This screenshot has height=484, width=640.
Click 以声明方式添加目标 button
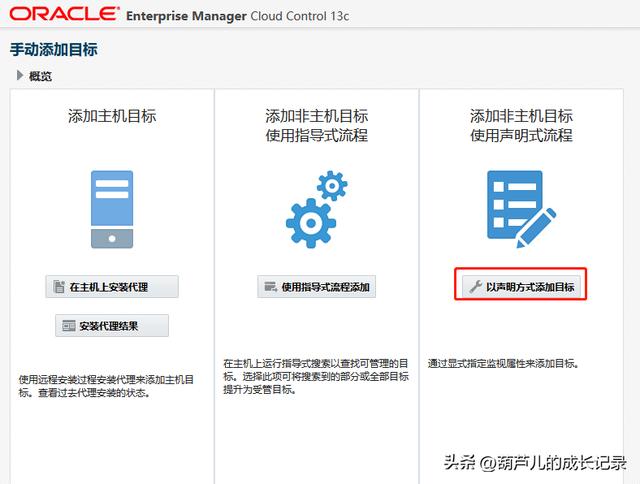click(521, 286)
